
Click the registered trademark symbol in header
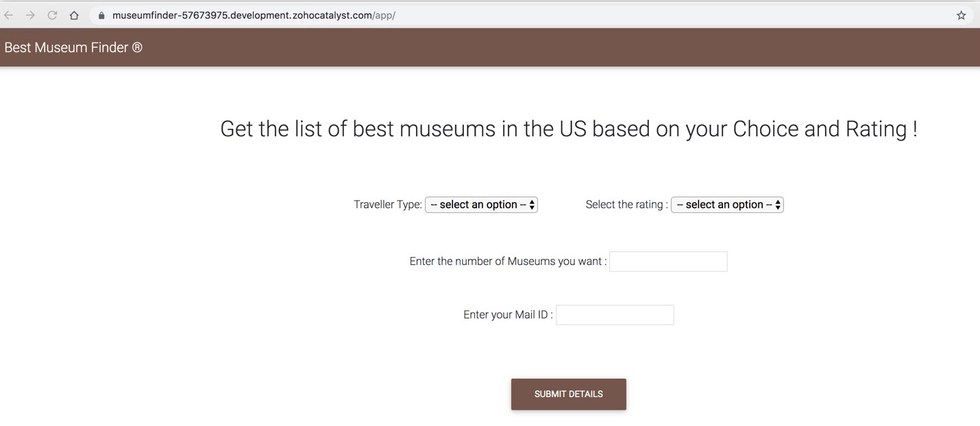[x=137, y=47]
